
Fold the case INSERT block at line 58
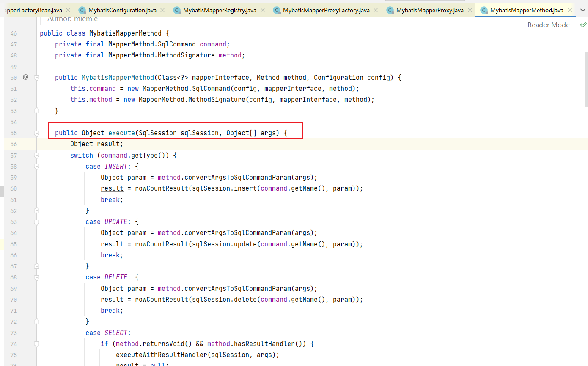tap(37, 167)
